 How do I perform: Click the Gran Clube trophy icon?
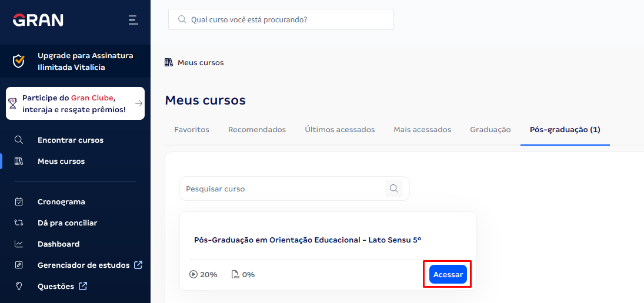13,103
